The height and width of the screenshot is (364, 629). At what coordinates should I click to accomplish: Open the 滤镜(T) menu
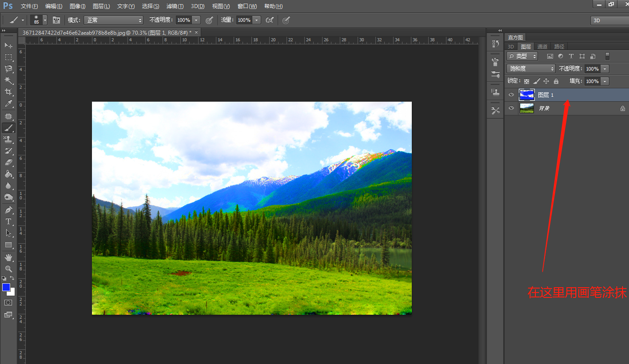click(x=175, y=6)
